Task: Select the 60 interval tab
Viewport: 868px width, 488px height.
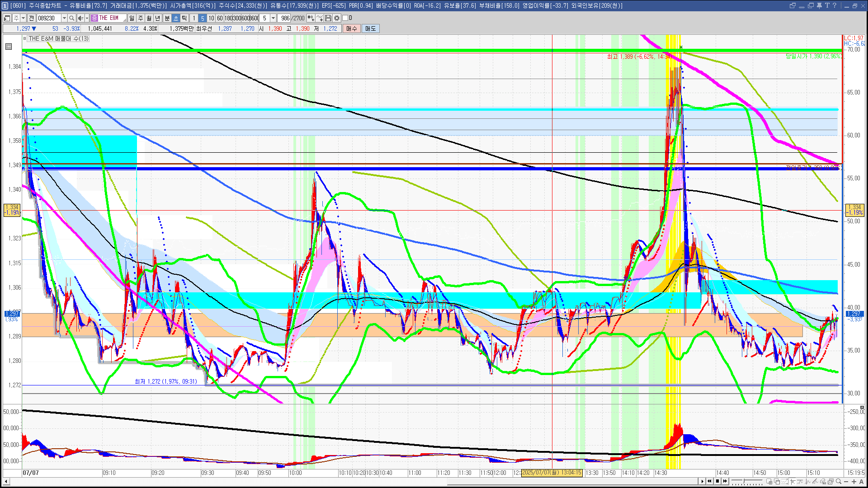Action: click(x=220, y=18)
